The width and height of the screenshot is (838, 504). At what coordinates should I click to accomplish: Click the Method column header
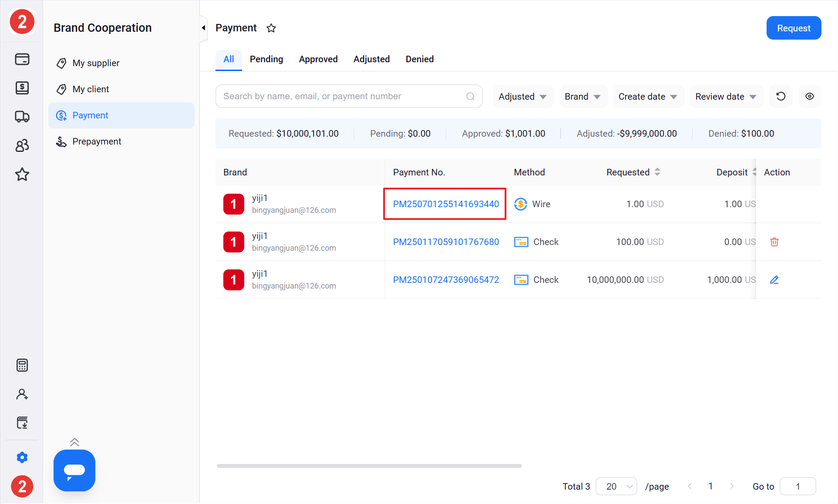coord(529,172)
